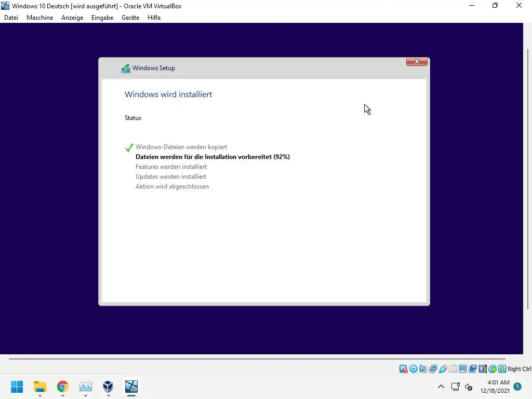Viewport: 532px width, 399px height.
Task: Click the recording status icon
Action: (473, 369)
